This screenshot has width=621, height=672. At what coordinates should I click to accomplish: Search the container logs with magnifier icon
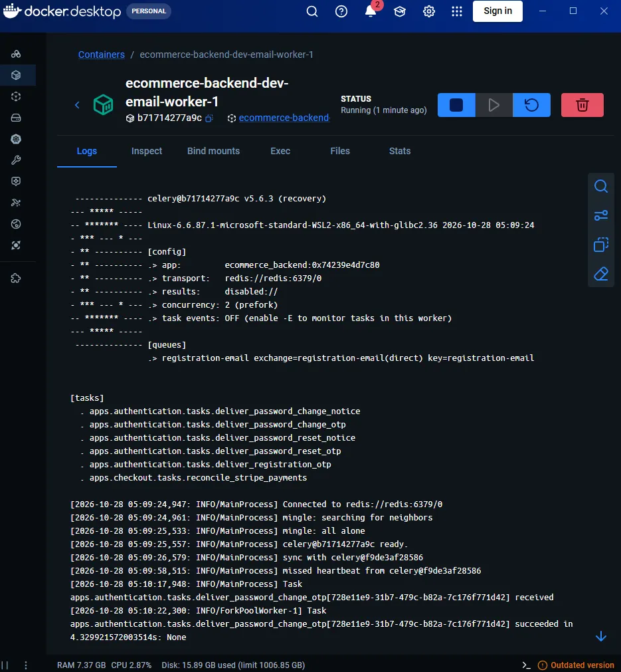[601, 186]
